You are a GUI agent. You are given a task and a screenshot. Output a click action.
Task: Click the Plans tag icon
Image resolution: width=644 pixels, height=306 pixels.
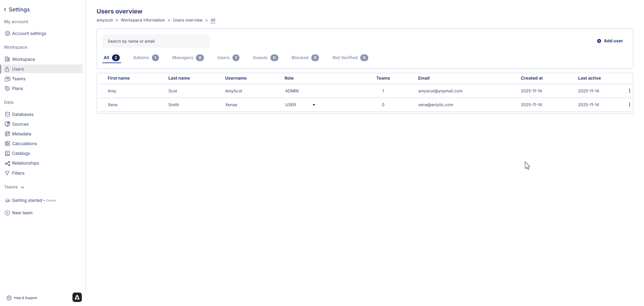coord(7,89)
